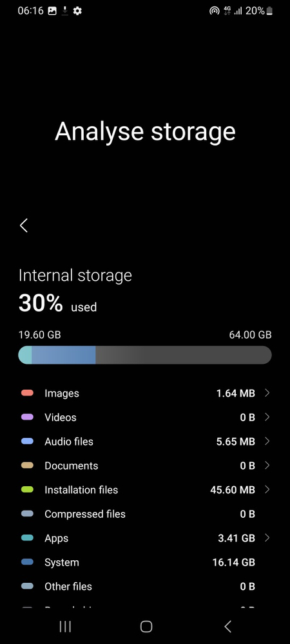Expand Images chevron arrow

(x=267, y=393)
